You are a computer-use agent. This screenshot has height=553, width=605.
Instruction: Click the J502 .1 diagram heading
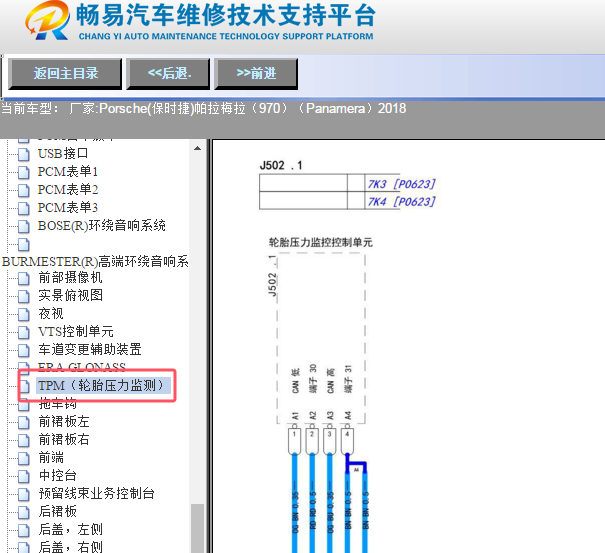click(281, 166)
